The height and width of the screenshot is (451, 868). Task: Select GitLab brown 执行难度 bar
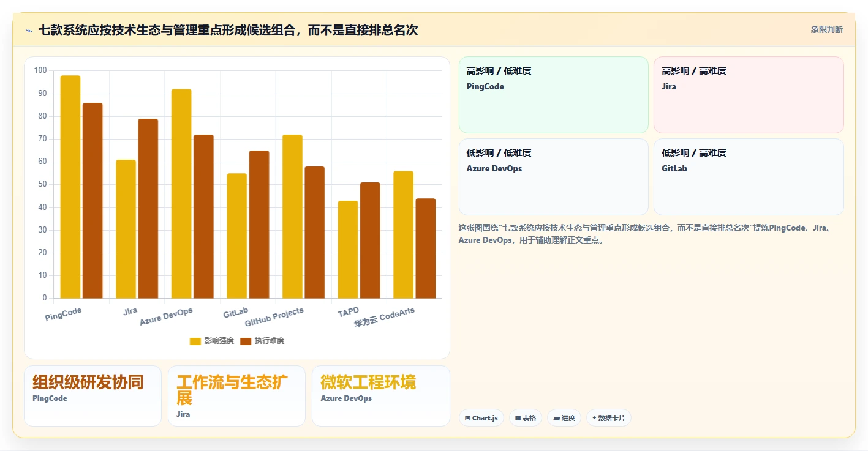tap(259, 225)
